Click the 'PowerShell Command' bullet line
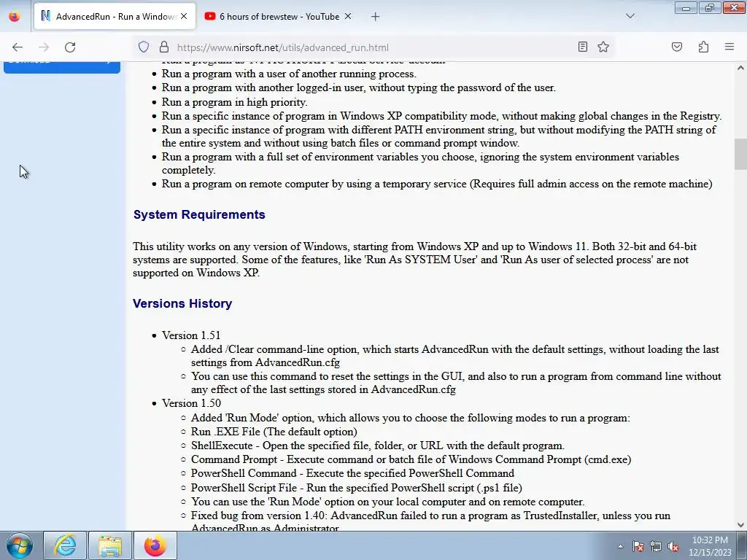The width and height of the screenshot is (747, 560). click(x=352, y=473)
